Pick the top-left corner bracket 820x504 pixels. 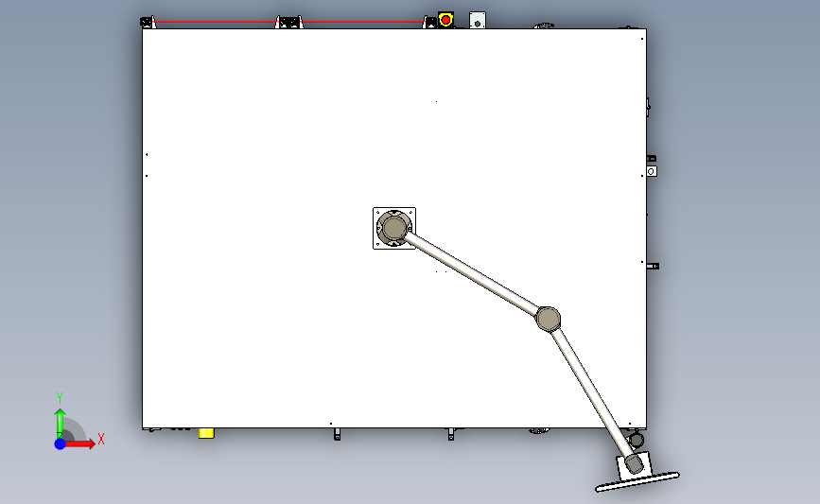[x=148, y=23]
